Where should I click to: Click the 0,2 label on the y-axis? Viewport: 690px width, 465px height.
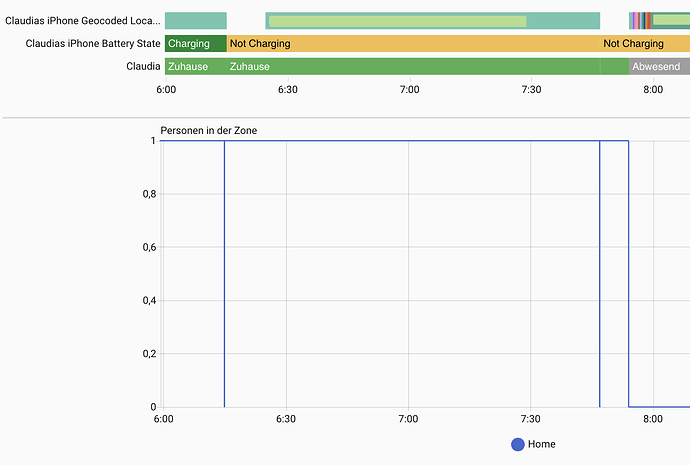[147, 354]
